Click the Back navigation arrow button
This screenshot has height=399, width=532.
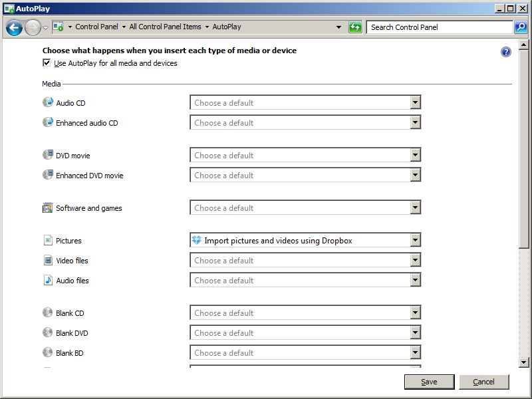pyautogui.click(x=14, y=27)
